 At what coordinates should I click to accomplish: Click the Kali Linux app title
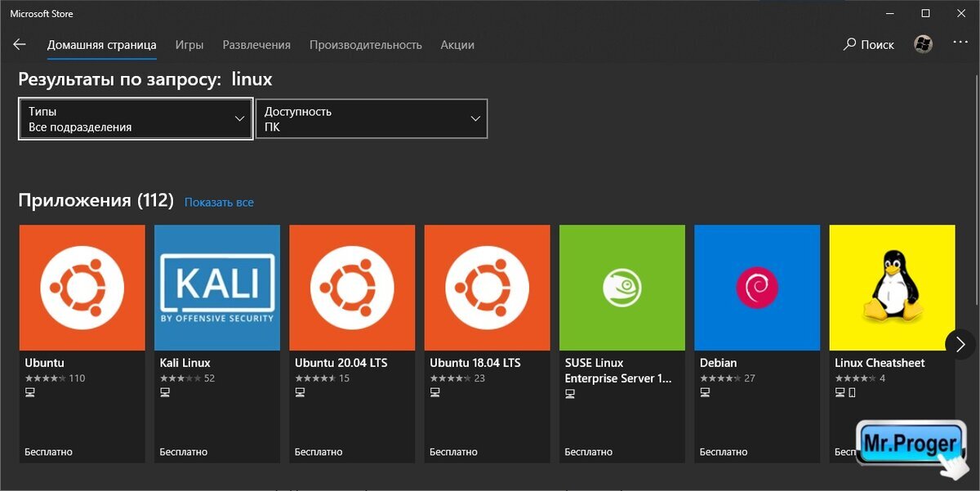point(185,363)
